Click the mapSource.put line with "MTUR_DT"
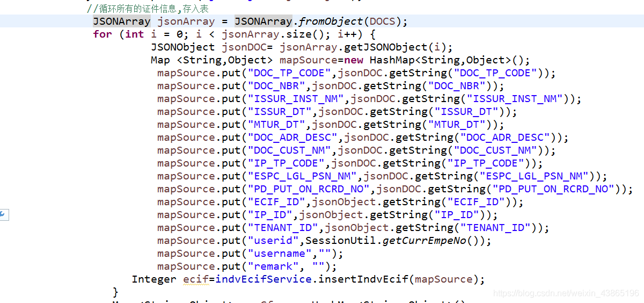Viewport: 644px width, 303px height. 331,125
